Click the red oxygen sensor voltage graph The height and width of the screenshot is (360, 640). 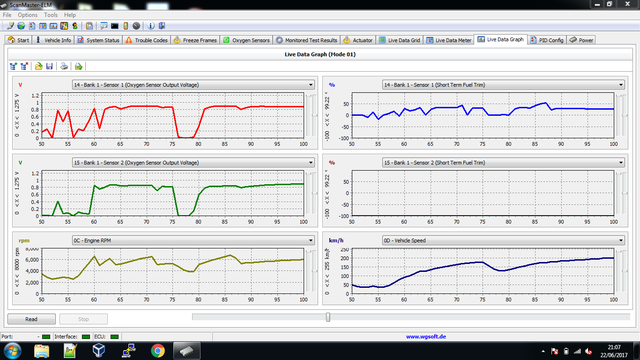pyautogui.click(x=173, y=116)
